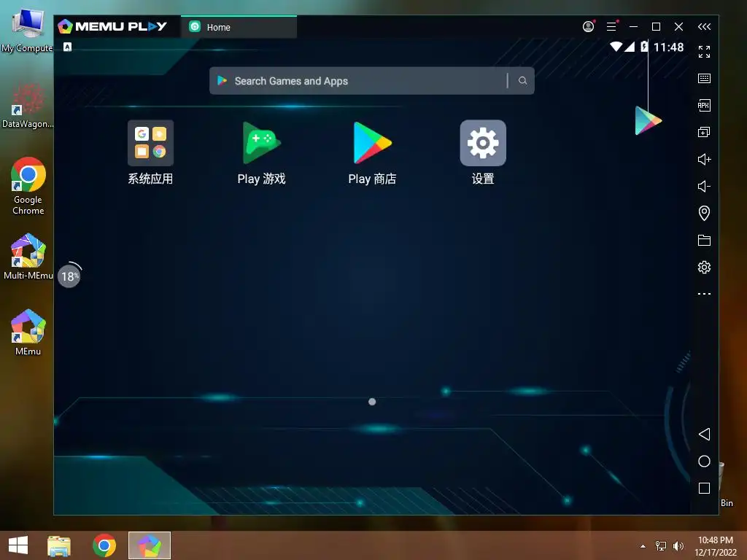Open Chrome from the taskbar
This screenshot has width=747, height=560.
pos(104,545)
